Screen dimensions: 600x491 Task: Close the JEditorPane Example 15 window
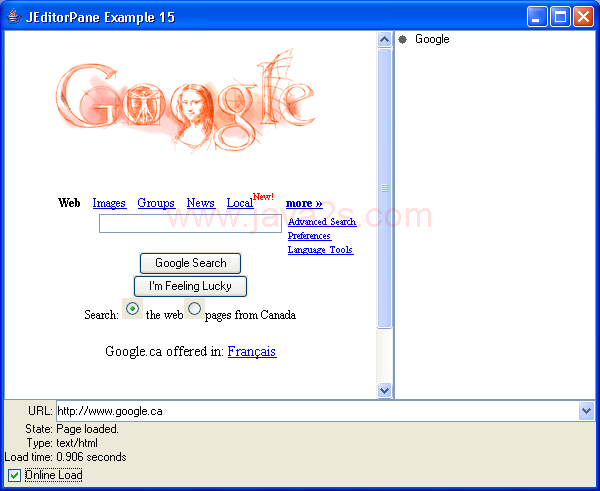coord(584,17)
